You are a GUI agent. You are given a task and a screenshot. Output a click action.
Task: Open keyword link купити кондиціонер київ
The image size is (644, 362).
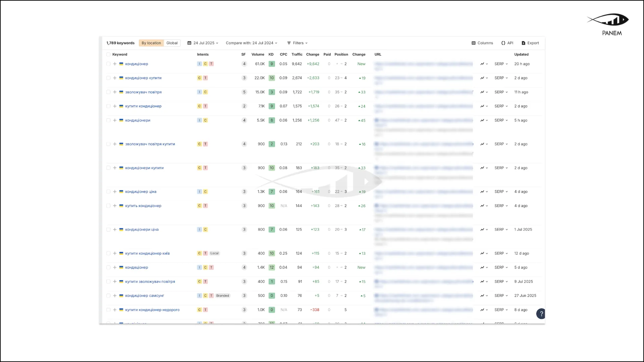tap(147, 253)
